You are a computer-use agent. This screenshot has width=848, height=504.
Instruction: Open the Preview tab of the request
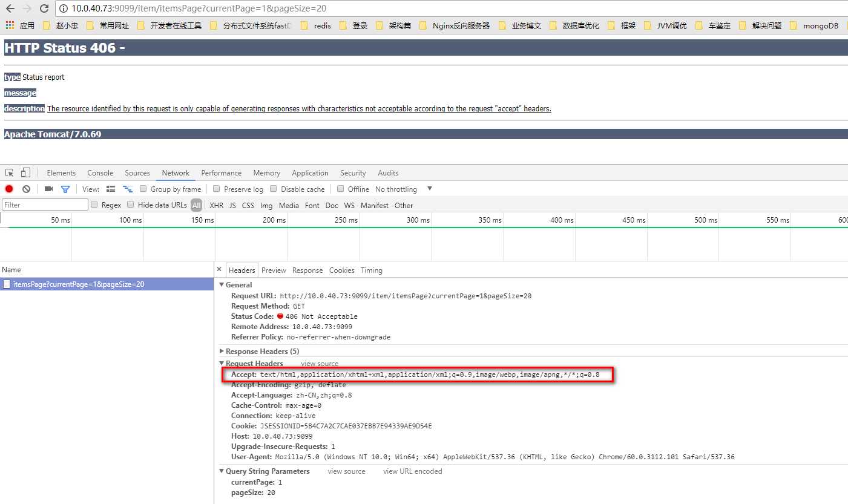point(274,270)
